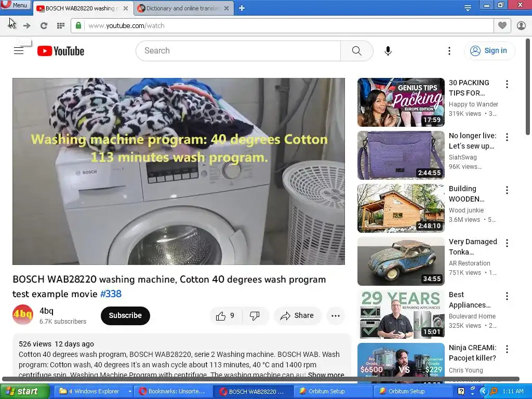Screen dimensions: 532x399
Task: Click the horizontal scrollbar at bottom
Action: (x=261, y=379)
